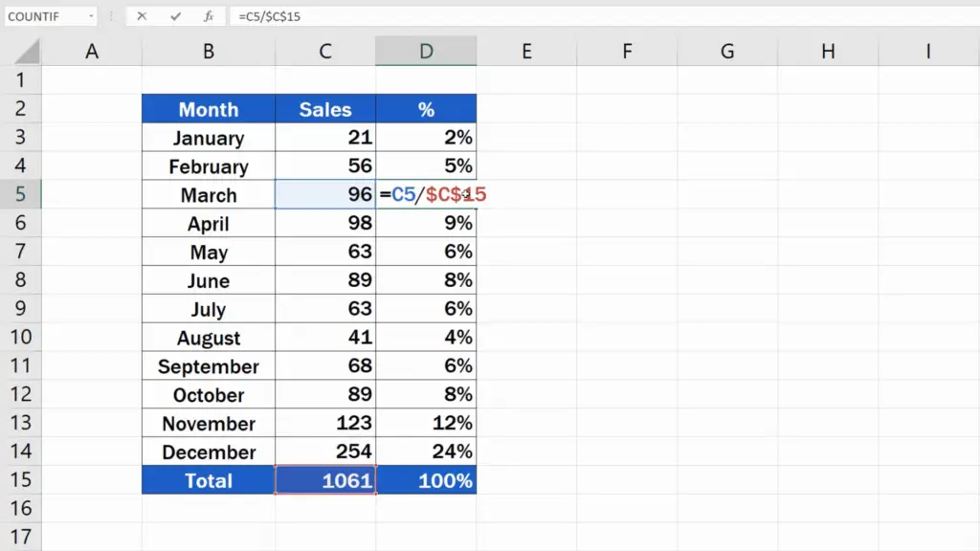980x551 pixels.
Task: Select column D header
Action: [426, 50]
